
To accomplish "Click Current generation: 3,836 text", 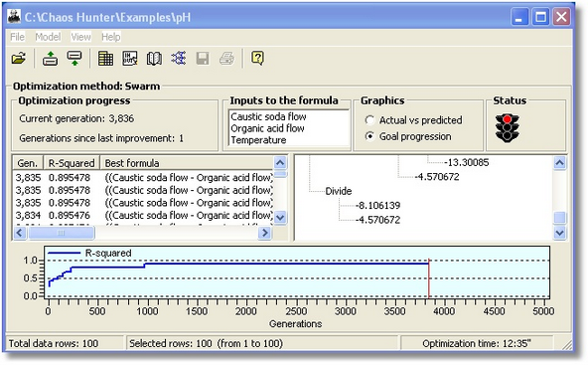I will [76, 118].
